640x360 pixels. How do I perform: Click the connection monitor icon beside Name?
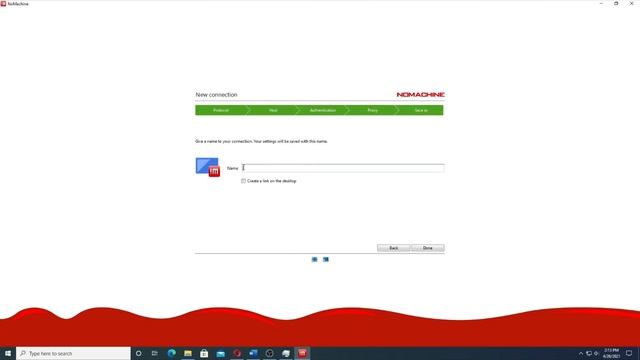click(x=208, y=167)
